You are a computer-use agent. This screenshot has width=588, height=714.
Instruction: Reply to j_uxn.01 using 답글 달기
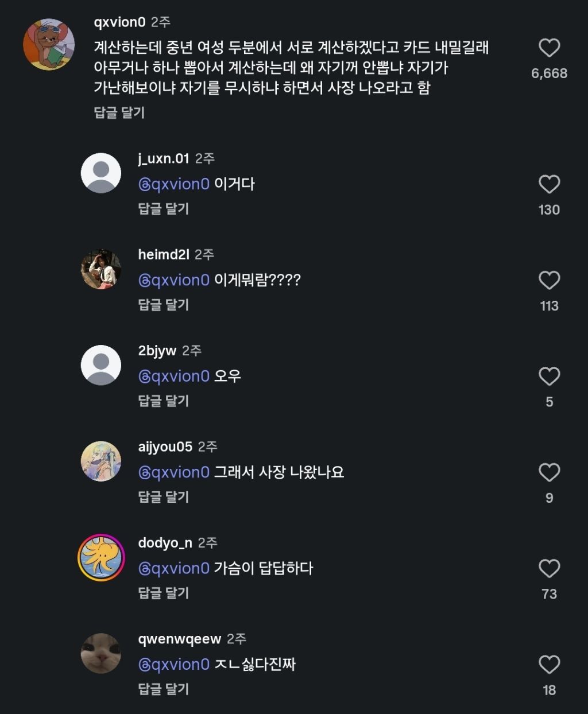tap(164, 208)
